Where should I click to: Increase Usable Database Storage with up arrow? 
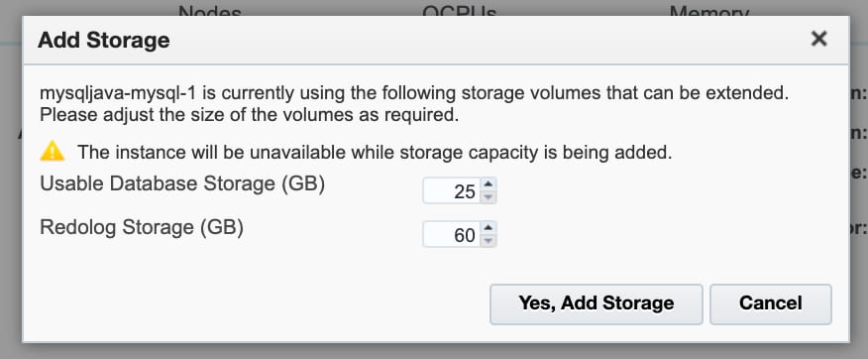pos(488,184)
